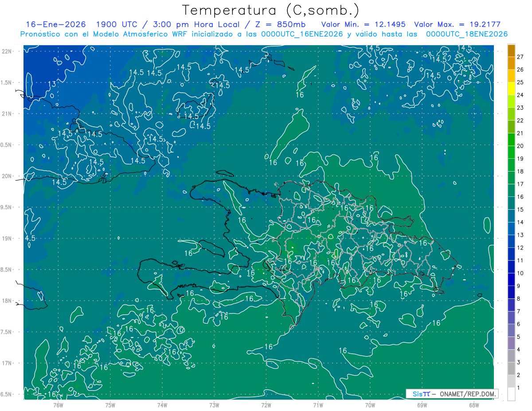
Task: Click the "75W" longitude axis label
Action: [110, 405]
